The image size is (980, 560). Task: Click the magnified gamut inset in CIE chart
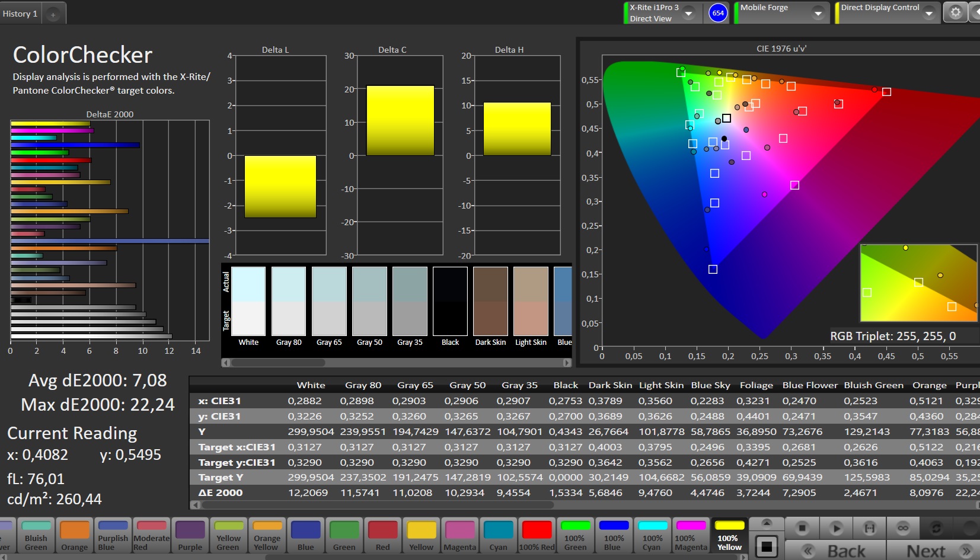[x=918, y=283]
